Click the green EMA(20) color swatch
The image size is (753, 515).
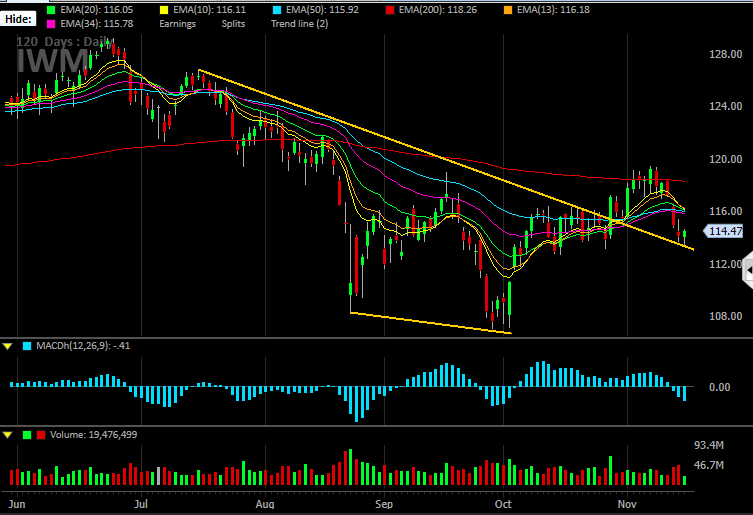pyautogui.click(x=51, y=10)
